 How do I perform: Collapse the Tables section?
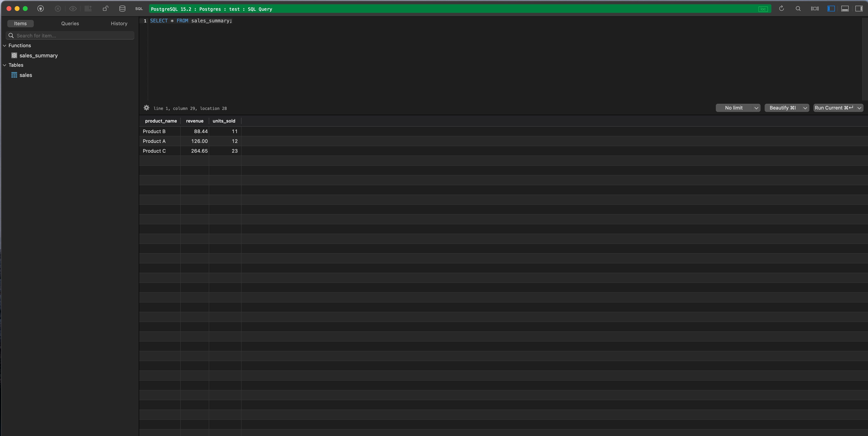point(5,65)
